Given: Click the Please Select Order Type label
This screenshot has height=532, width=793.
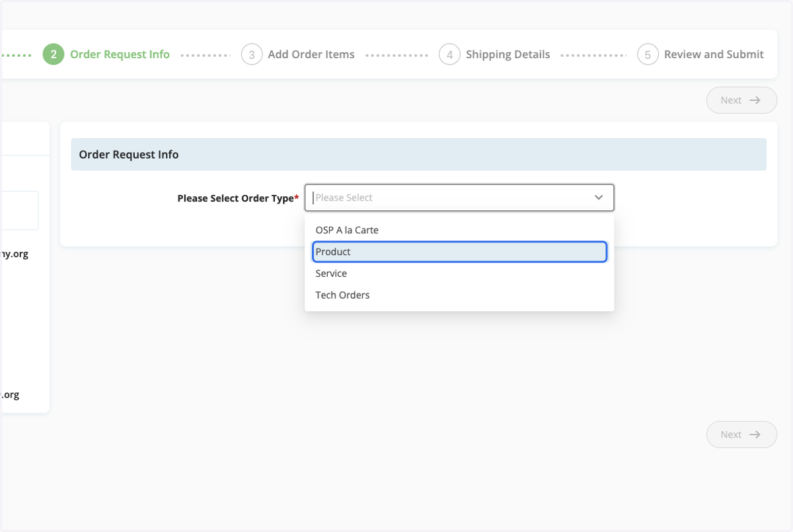Looking at the screenshot, I should tap(238, 198).
